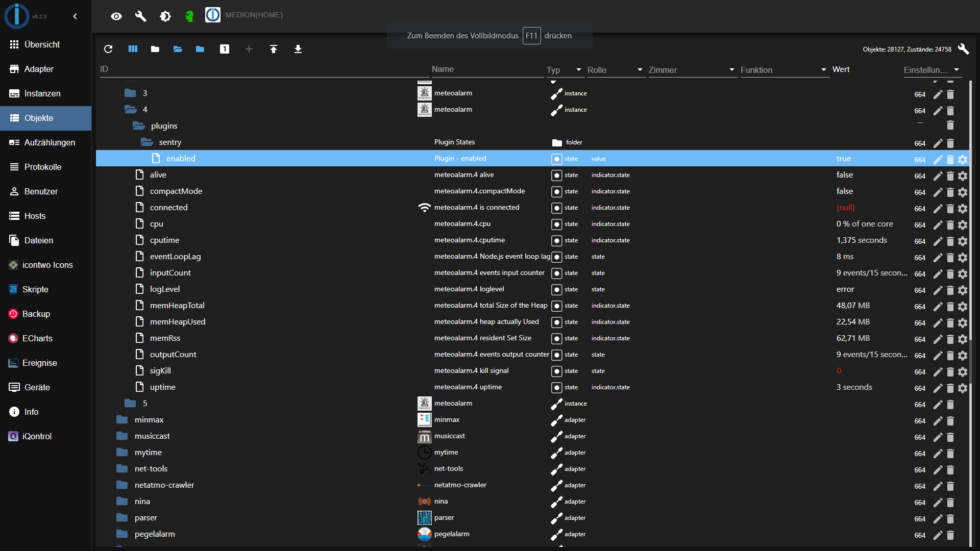This screenshot has height=551, width=980.
Task: Open the Protokolle page
Action: click(45, 167)
